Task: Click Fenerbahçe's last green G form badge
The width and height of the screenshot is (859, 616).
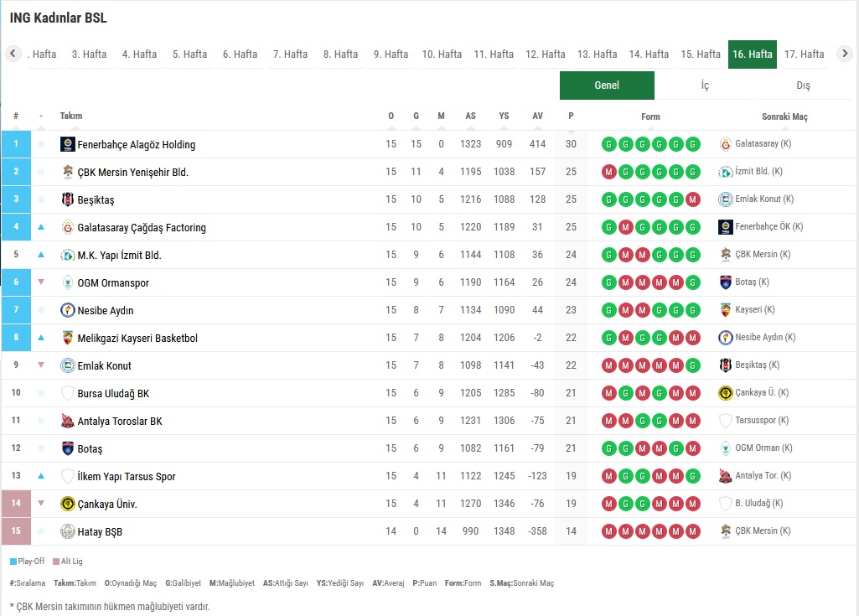Action: click(692, 144)
